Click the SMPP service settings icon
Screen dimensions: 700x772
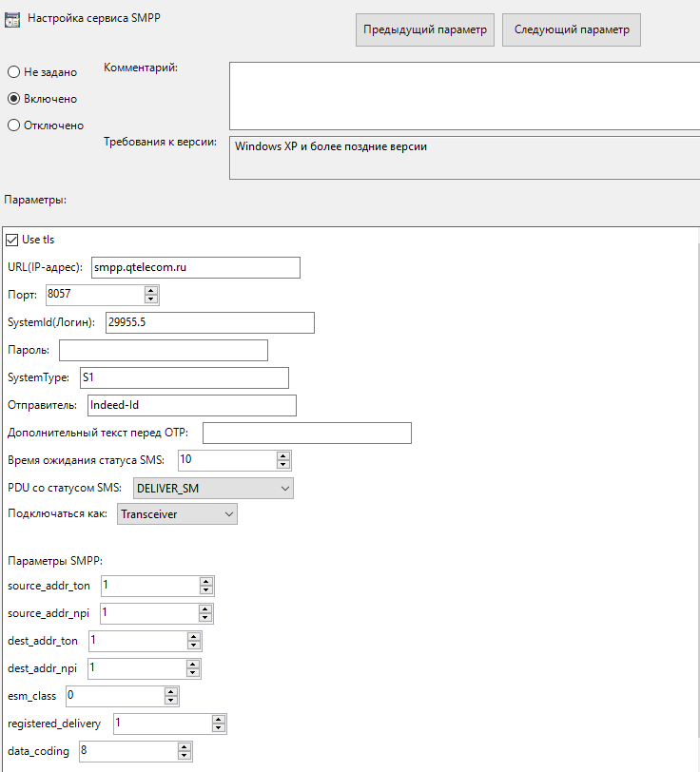pos(13,18)
